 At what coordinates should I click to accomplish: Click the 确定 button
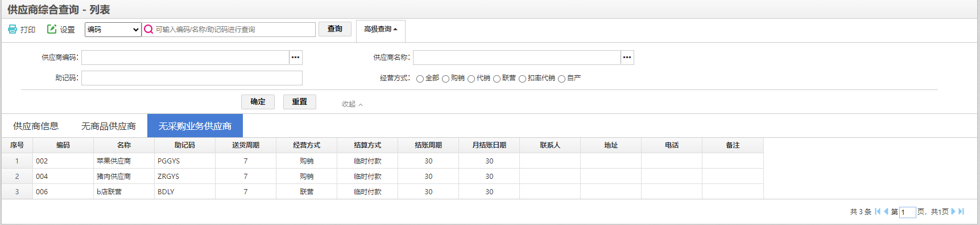click(258, 101)
